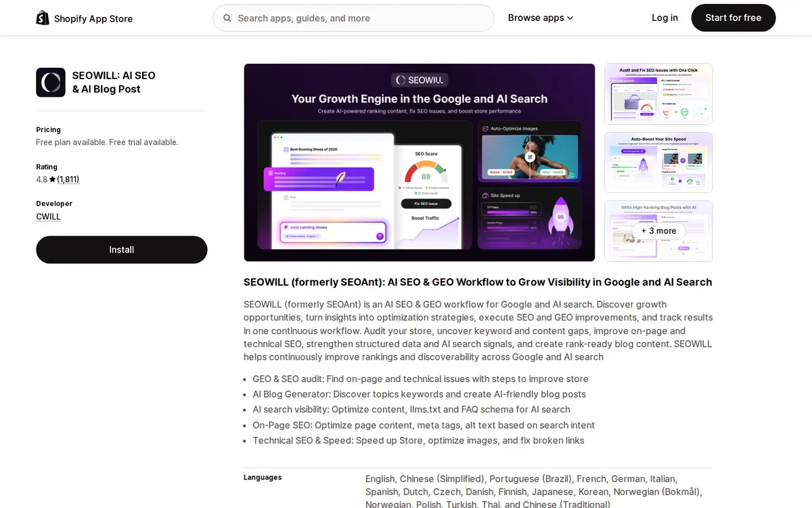Click the AI Blog Generator bullet text
Screen dimensions: 812x508
(419, 394)
